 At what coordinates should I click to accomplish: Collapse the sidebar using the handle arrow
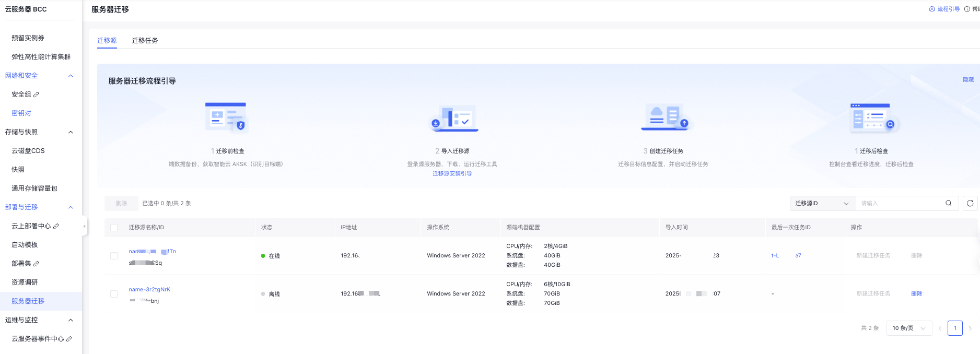click(84, 226)
